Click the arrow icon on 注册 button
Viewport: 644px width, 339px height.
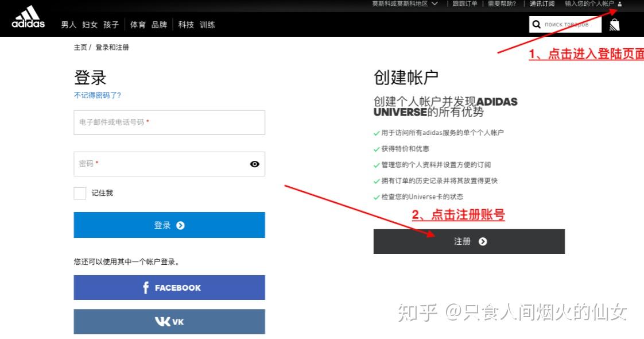click(x=483, y=242)
